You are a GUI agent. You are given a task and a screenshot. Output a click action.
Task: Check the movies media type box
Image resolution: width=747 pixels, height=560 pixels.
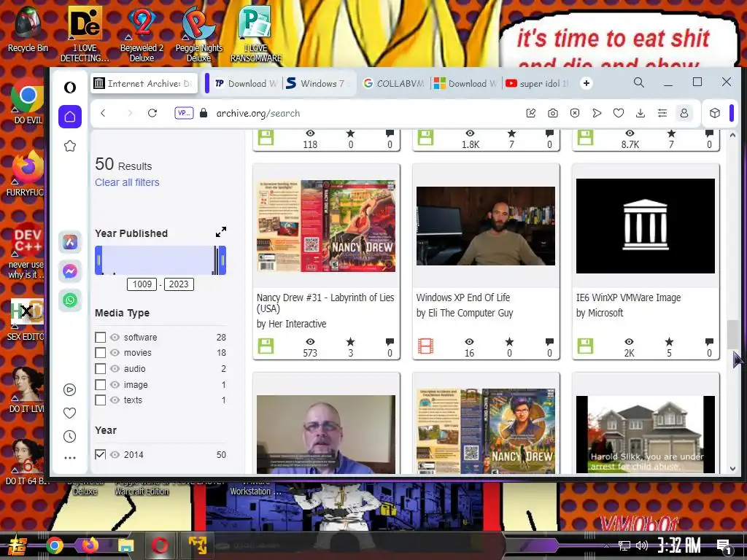(x=100, y=353)
